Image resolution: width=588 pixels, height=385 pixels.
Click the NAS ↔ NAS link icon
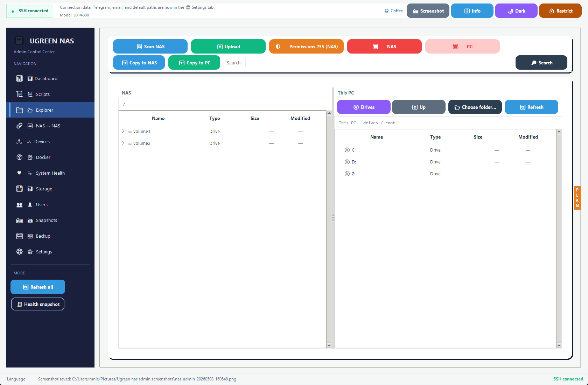click(20, 126)
